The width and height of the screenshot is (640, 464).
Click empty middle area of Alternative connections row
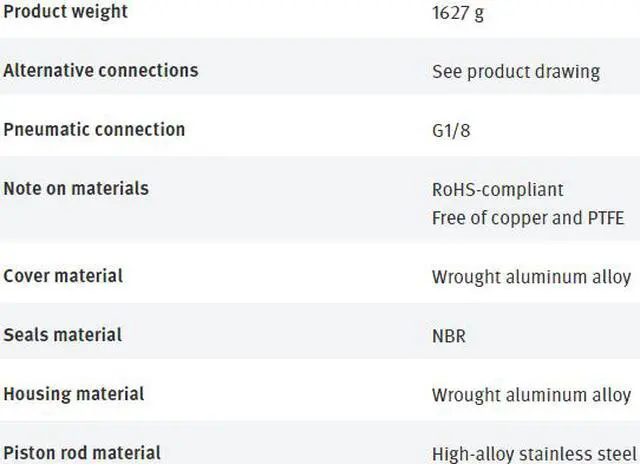click(310, 71)
